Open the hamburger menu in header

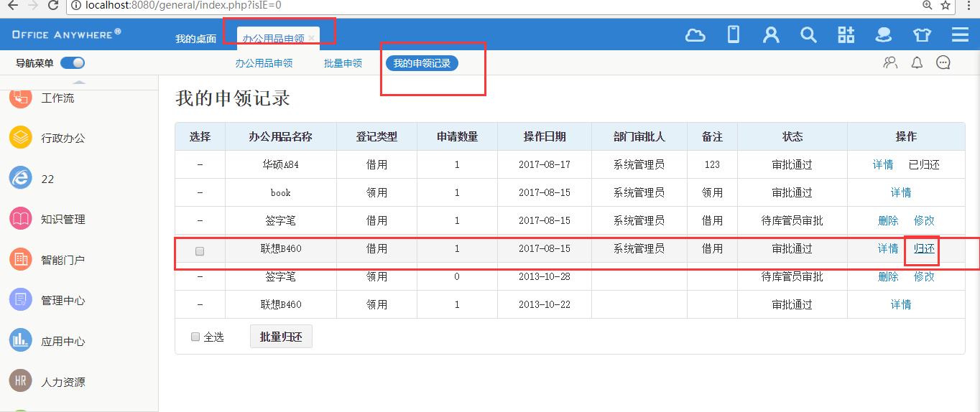[x=960, y=35]
